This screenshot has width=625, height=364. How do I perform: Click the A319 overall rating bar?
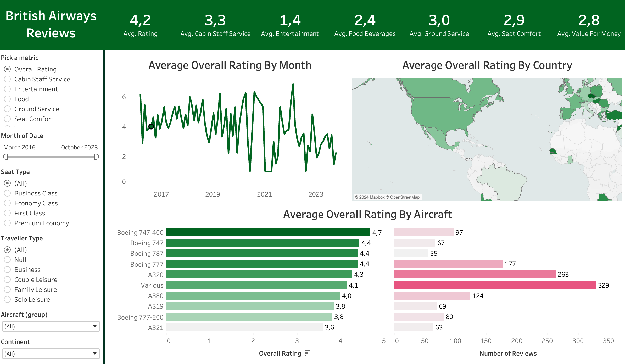point(250,306)
